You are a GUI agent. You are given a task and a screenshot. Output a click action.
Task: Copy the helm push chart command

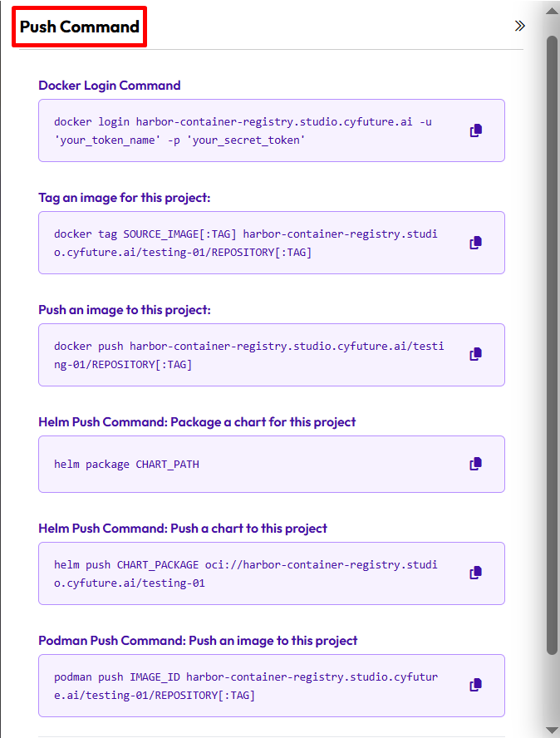coord(476,573)
